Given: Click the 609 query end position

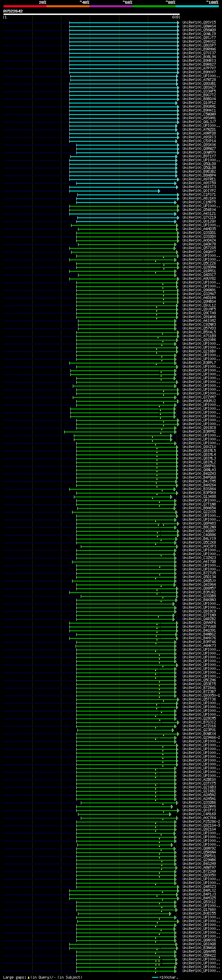Looking at the screenshot, I should 175,17.
